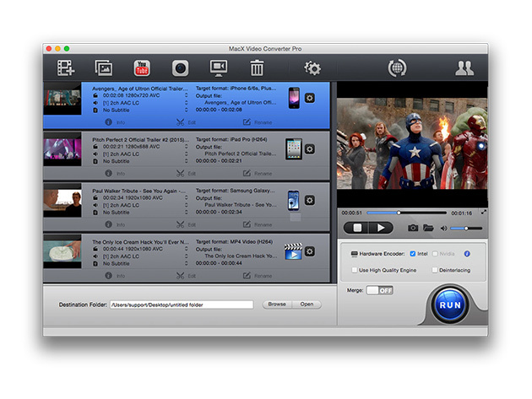
Task: Click Edit for Pitch Perfect 2 trailer
Action: tap(187, 173)
